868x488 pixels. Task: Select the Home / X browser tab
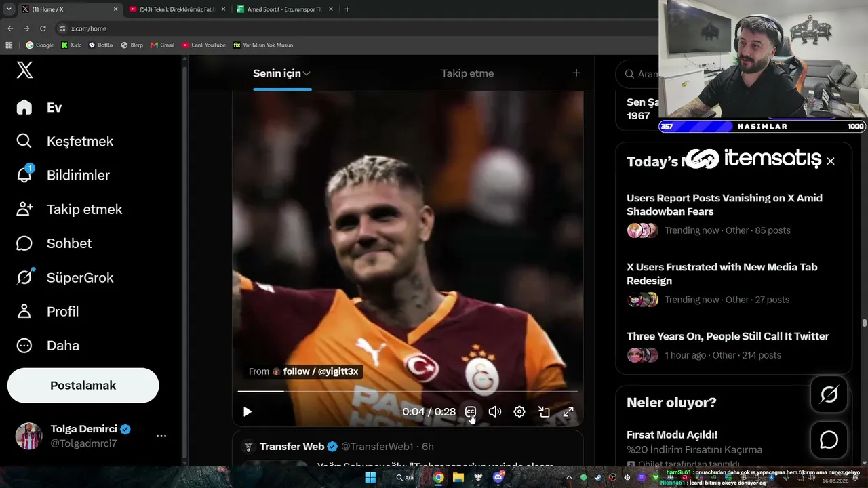point(69,9)
